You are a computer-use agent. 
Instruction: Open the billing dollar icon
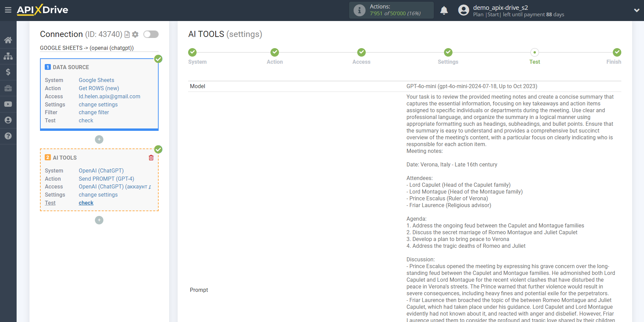pos(8,72)
